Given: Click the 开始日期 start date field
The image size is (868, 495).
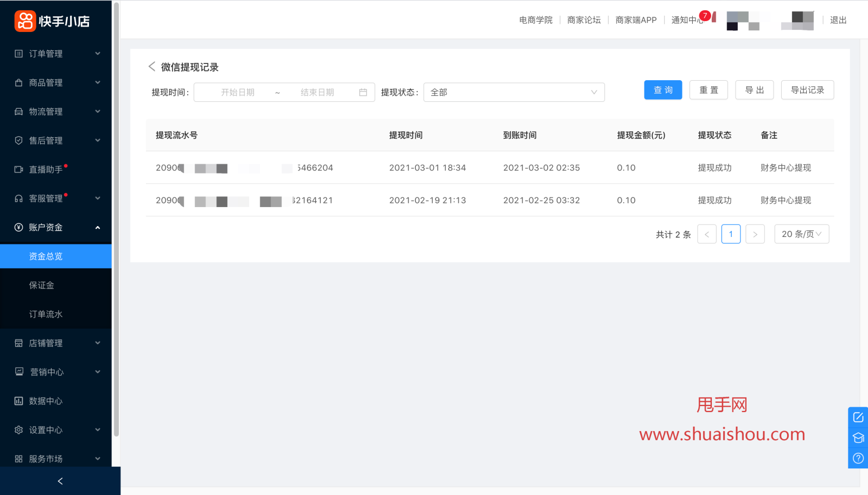Looking at the screenshot, I should (x=238, y=92).
